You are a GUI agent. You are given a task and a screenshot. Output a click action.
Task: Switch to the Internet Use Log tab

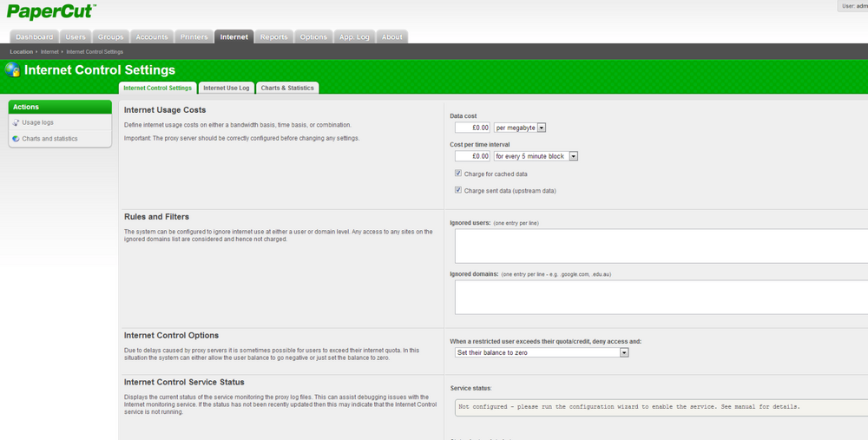227,88
